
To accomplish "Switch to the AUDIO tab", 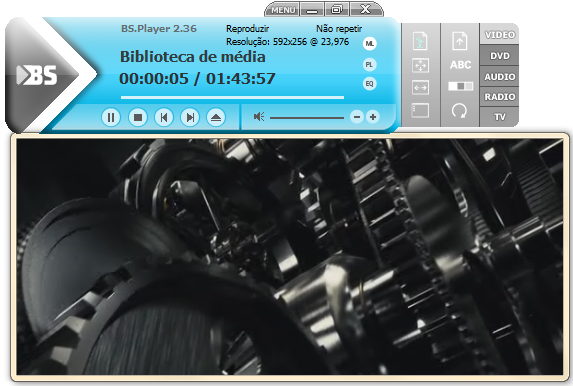I will coord(500,77).
